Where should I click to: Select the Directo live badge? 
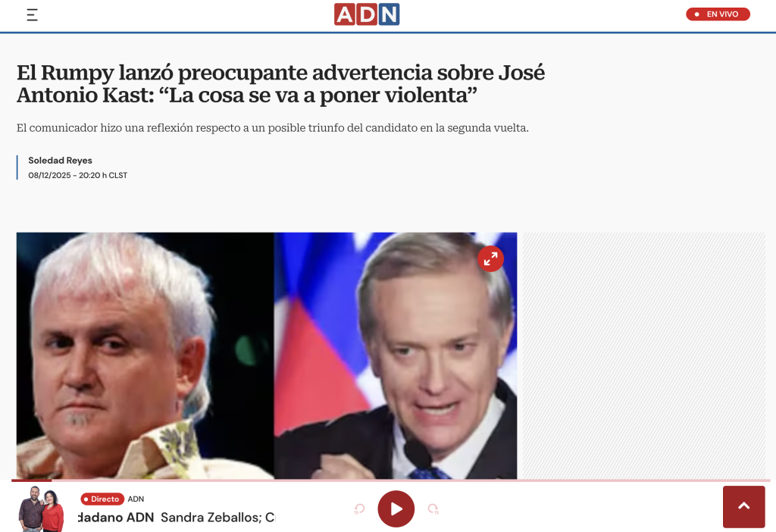click(x=102, y=499)
